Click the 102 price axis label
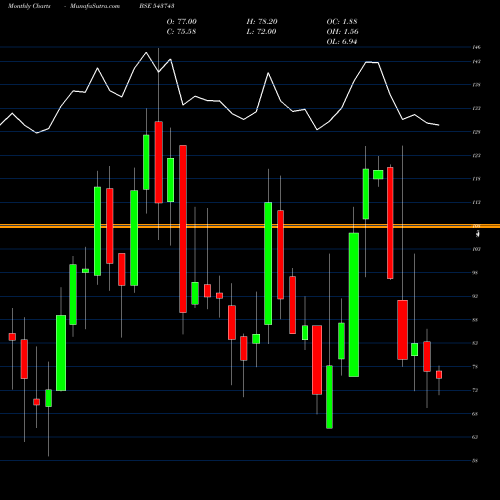This screenshot has height=500, width=500. (477, 249)
